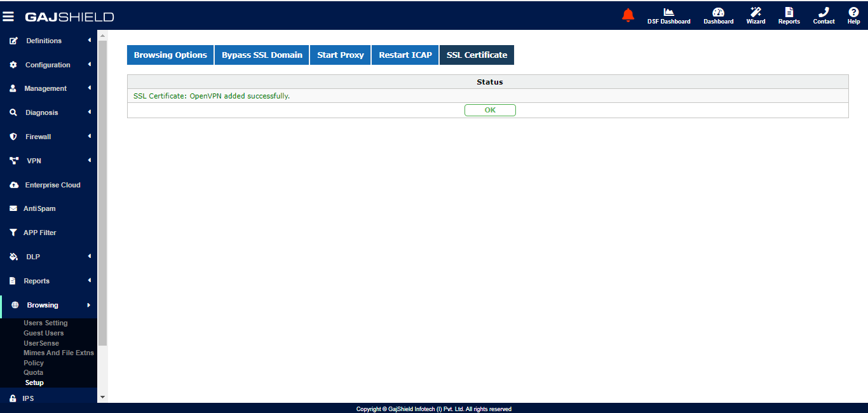Open Reports document icon in header
The image size is (868, 413).
tap(789, 12)
